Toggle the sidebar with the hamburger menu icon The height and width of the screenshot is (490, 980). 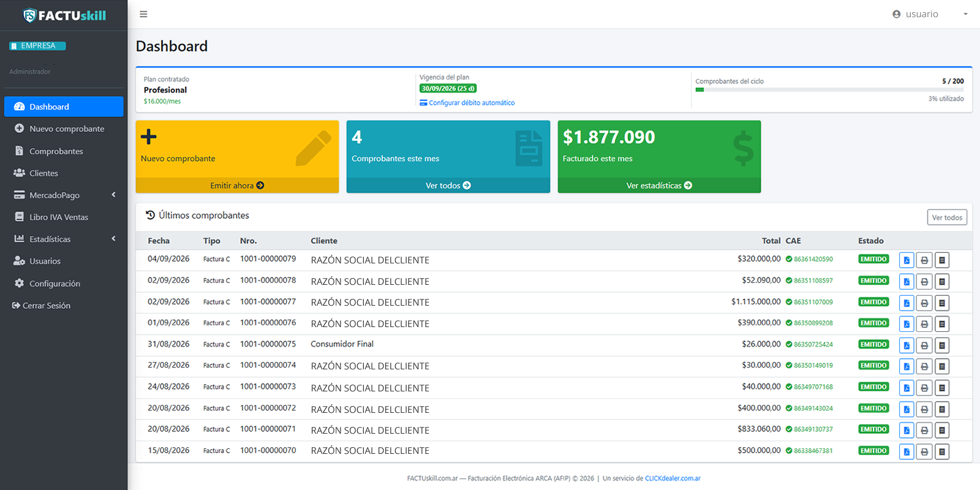[143, 14]
